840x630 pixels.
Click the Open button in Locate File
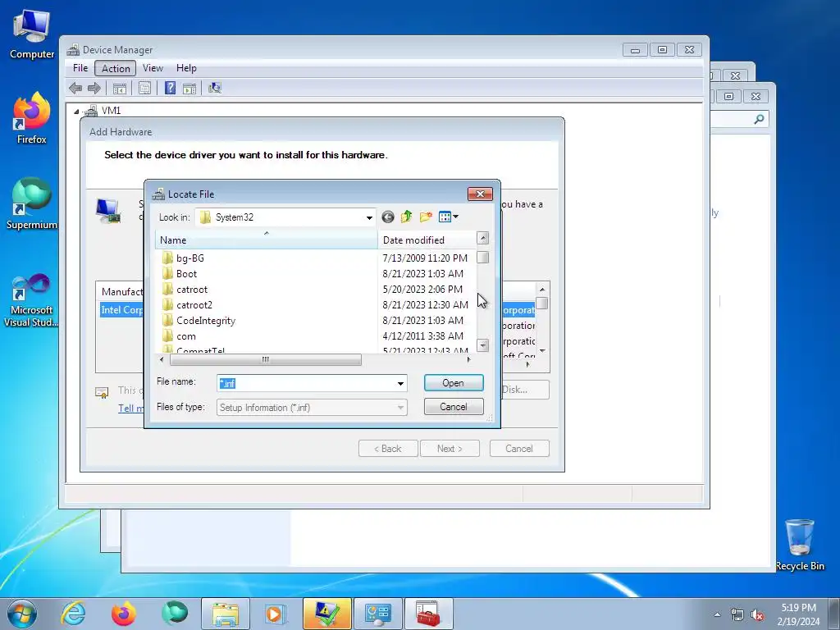tap(454, 383)
